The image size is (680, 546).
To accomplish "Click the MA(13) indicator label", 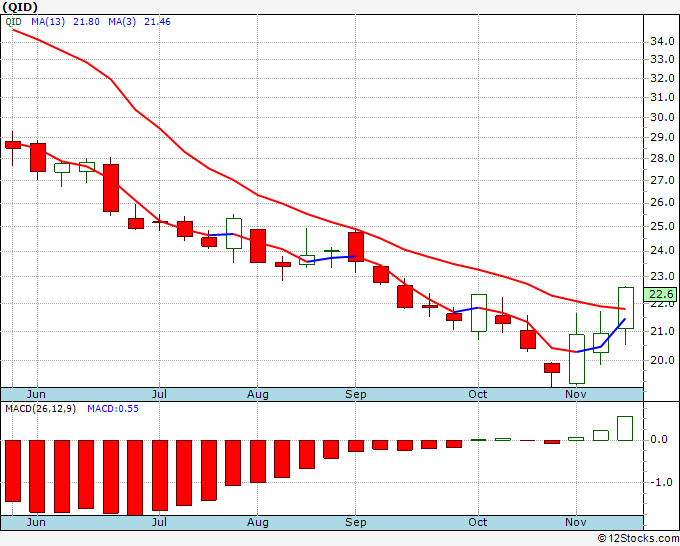I will 48,22.
